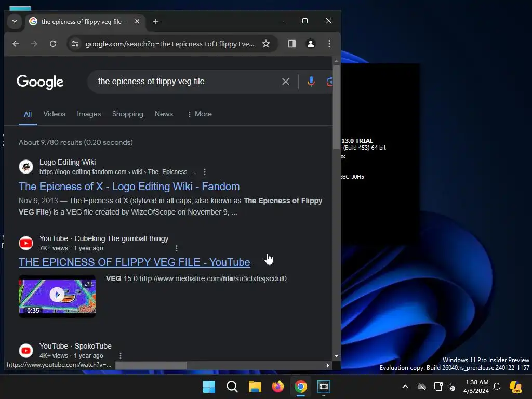
Task: Open Chrome's tab search dropdown arrow
Action: (14, 21)
